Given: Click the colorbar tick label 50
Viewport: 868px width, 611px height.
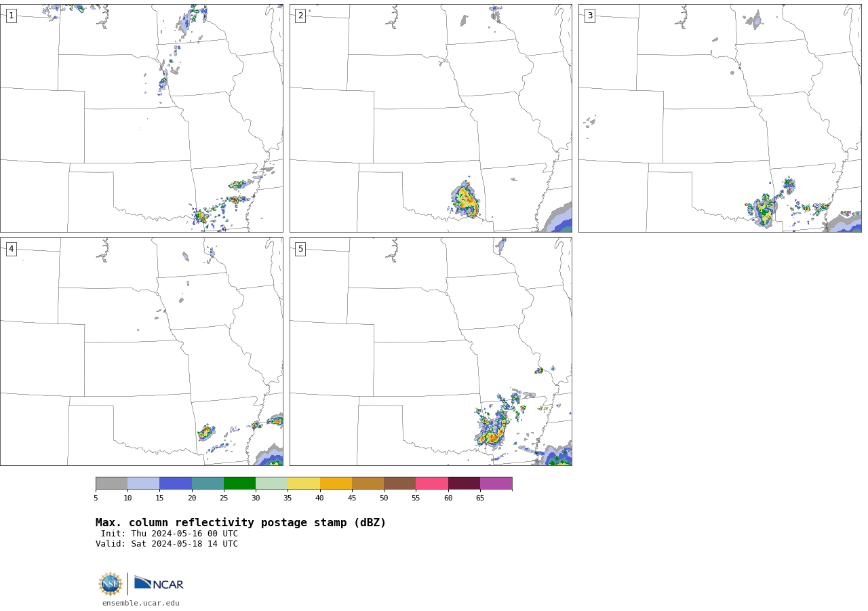Looking at the screenshot, I should pos(384,498).
